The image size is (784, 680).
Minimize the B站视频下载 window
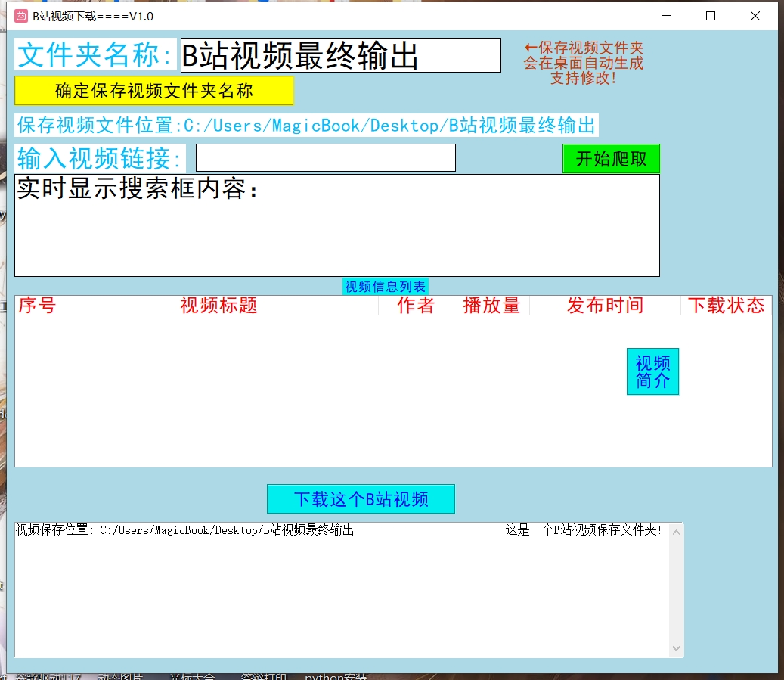[x=667, y=16]
